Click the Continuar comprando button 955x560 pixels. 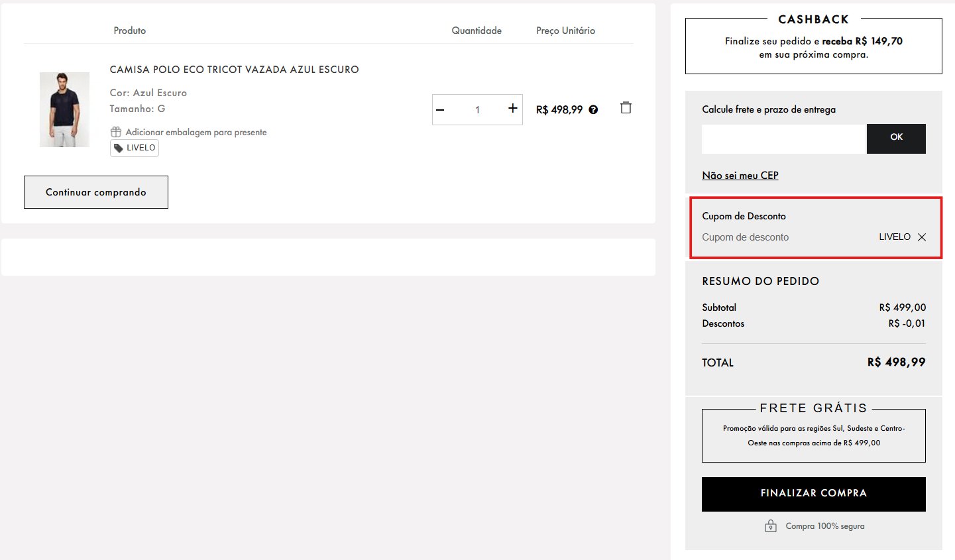(x=96, y=192)
